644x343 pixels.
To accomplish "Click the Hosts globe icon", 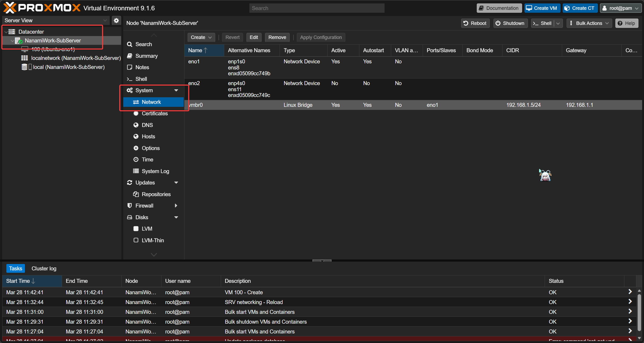I will pyautogui.click(x=136, y=137).
